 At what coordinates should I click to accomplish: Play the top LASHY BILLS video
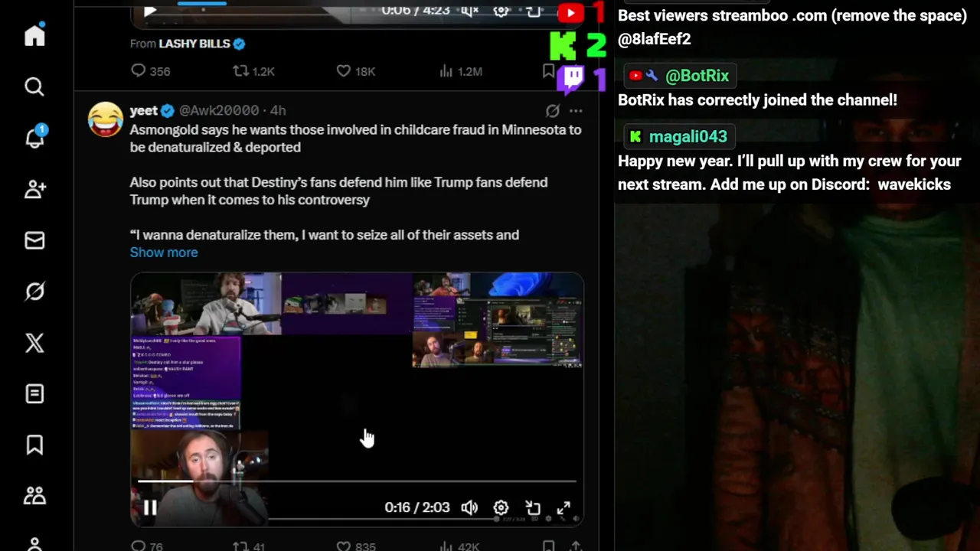pyautogui.click(x=150, y=11)
